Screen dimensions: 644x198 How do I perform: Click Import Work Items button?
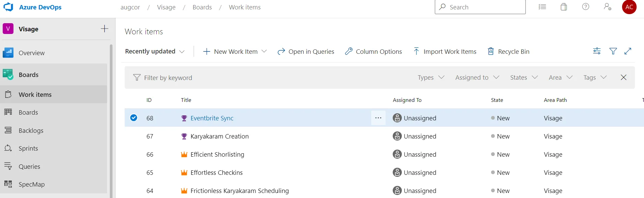click(x=445, y=51)
